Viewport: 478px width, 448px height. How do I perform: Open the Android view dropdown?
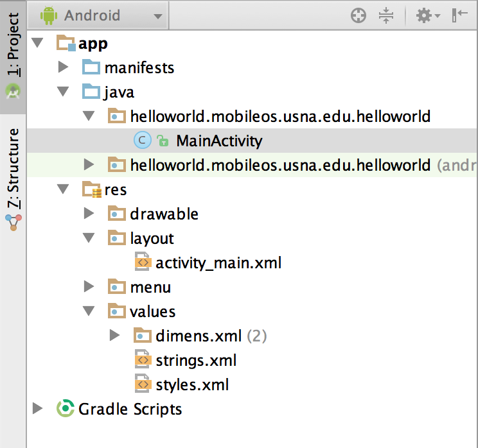103,15
